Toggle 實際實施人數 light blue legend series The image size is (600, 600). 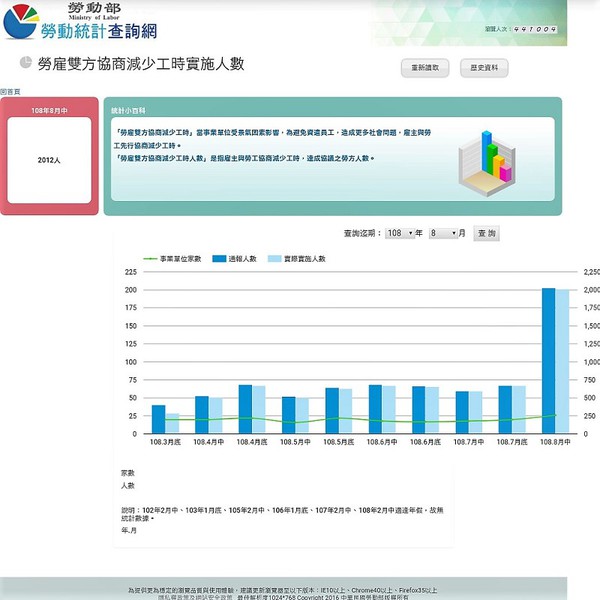[x=298, y=258]
